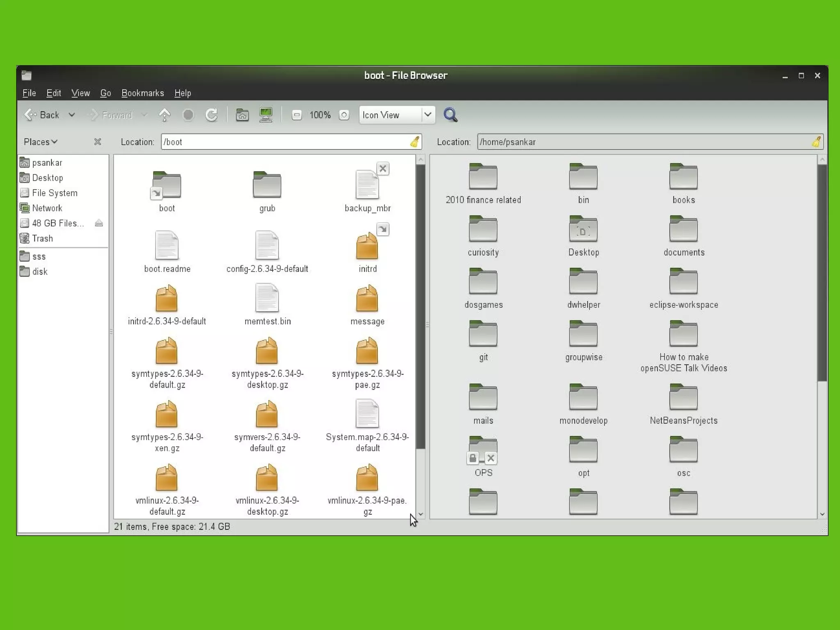840x630 pixels.
Task: Open the View menu
Action: (x=80, y=93)
